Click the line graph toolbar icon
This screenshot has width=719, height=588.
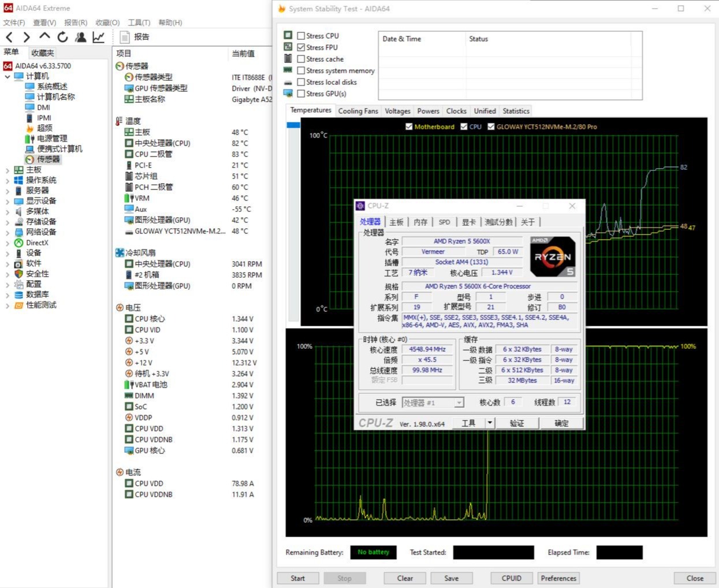(x=98, y=37)
